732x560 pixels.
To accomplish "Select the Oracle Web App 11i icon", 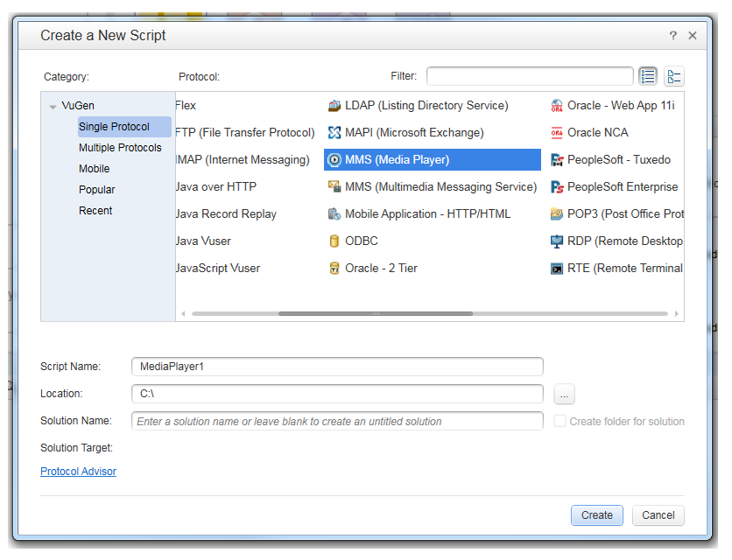I will tap(557, 106).
